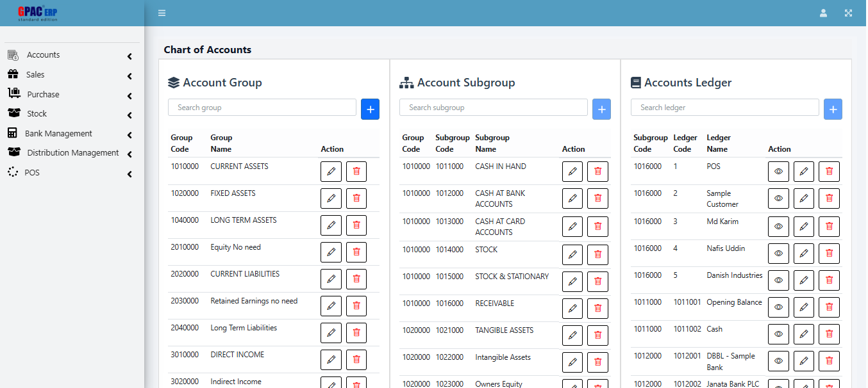Delete the CURRENT ASSETS group
Viewport: 868px width, 388px height.
pyautogui.click(x=356, y=172)
